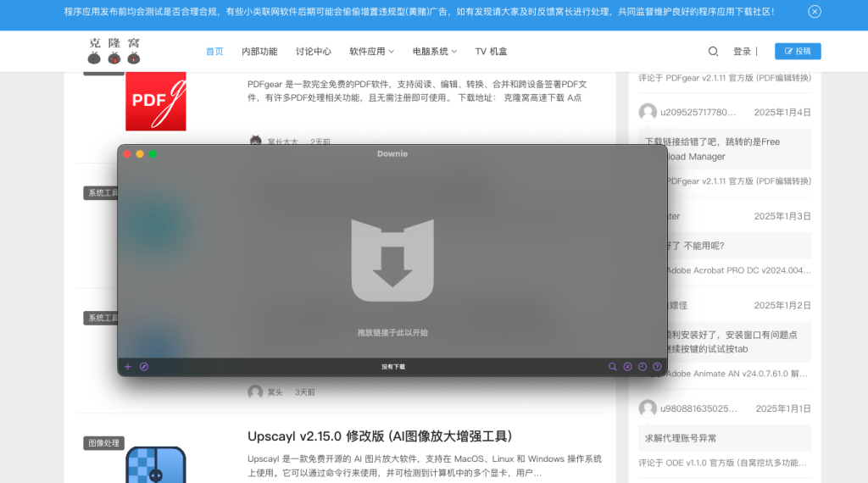Click the 3天前 post time
This screenshot has height=483, width=868.
tap(305, 392)
